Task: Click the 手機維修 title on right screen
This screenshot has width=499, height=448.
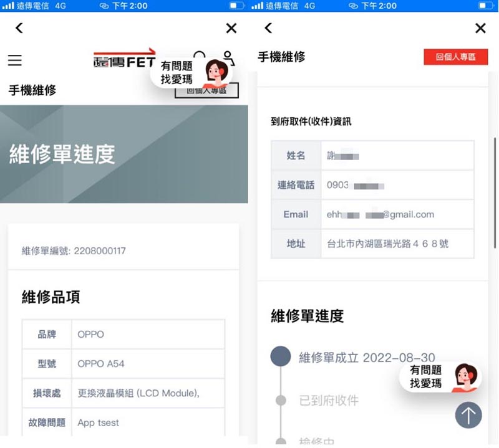Action: pos(281,57)
